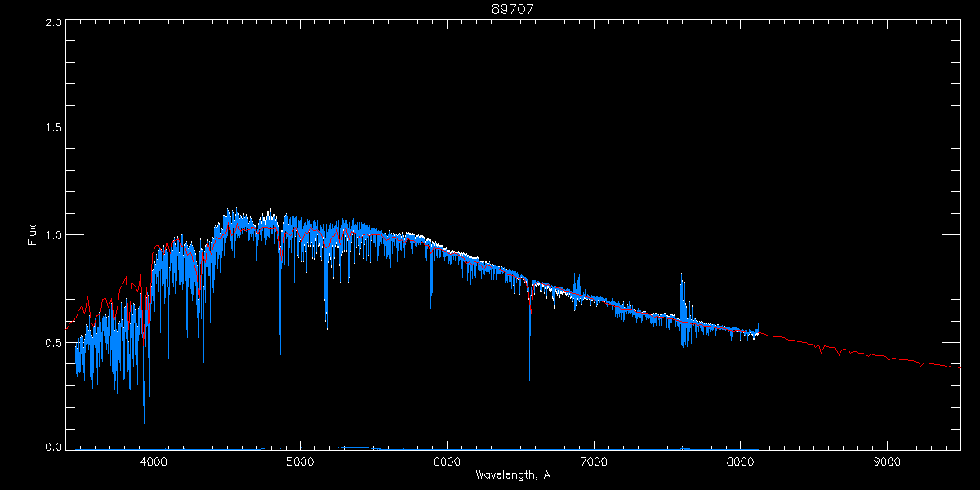Click the 1.5 y-axis tick label
Image resolution: width=980 pixels, height=490 pixels.
(x=54, y=128)
